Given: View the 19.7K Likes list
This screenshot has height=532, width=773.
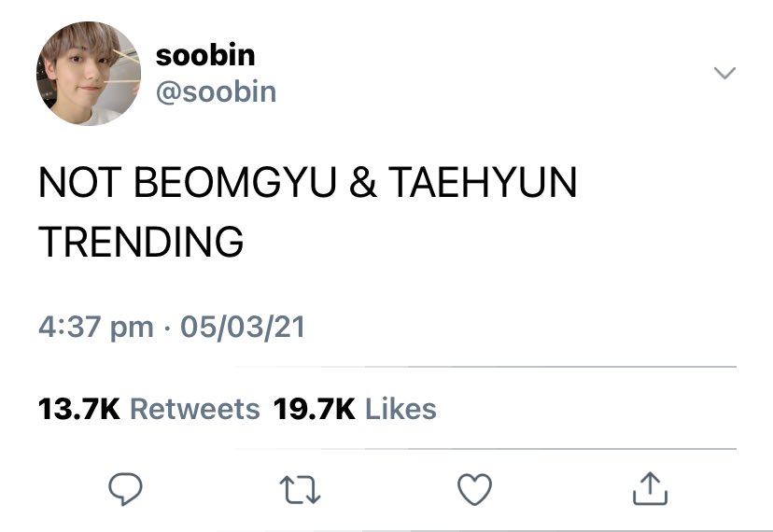Looking at the screenshot, I should point(355,409).
